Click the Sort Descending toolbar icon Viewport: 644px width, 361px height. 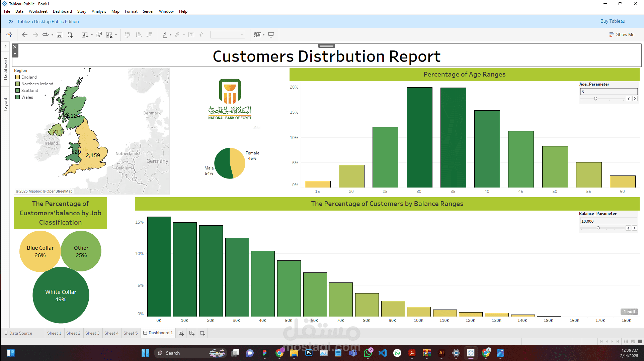pyautogui.click(x=149, y=35)
